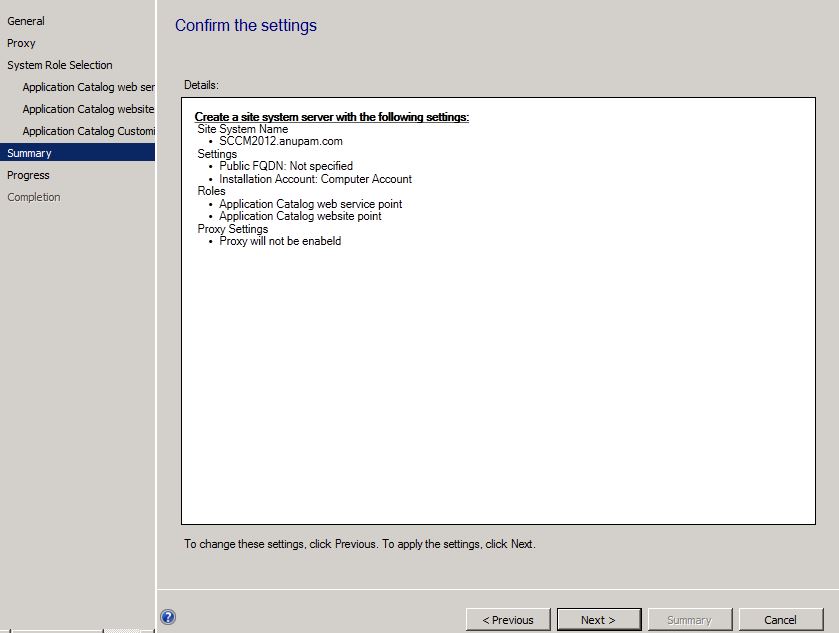Click the Next button to apply settings

click(x=598, y=619)
